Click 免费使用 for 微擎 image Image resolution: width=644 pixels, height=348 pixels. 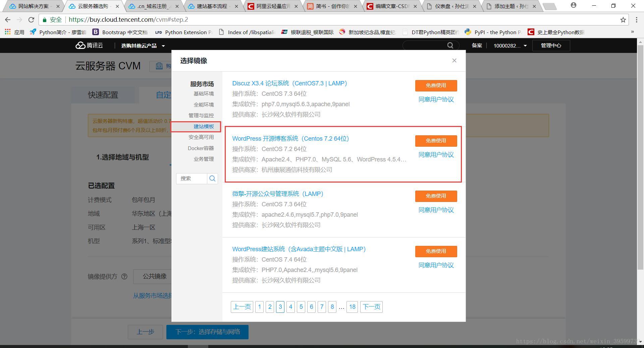(x=436, y=196)
